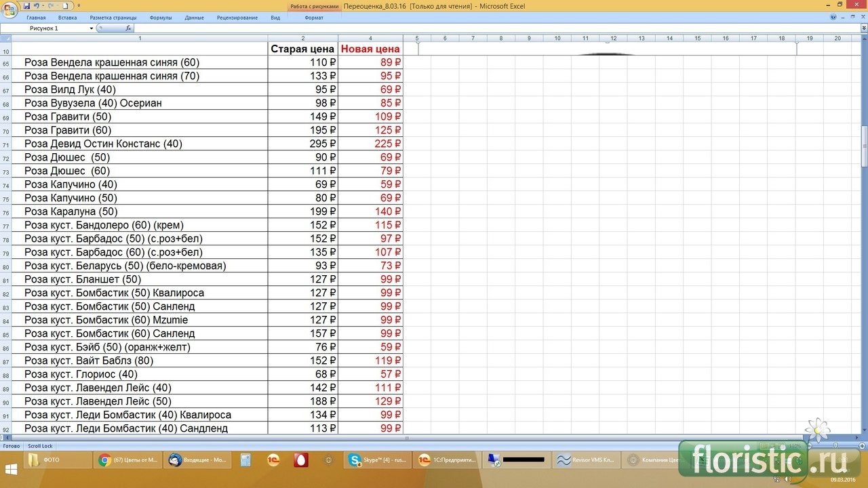
Task: Open the Calculator taskbar icon
Action: (x=246, y=460)
